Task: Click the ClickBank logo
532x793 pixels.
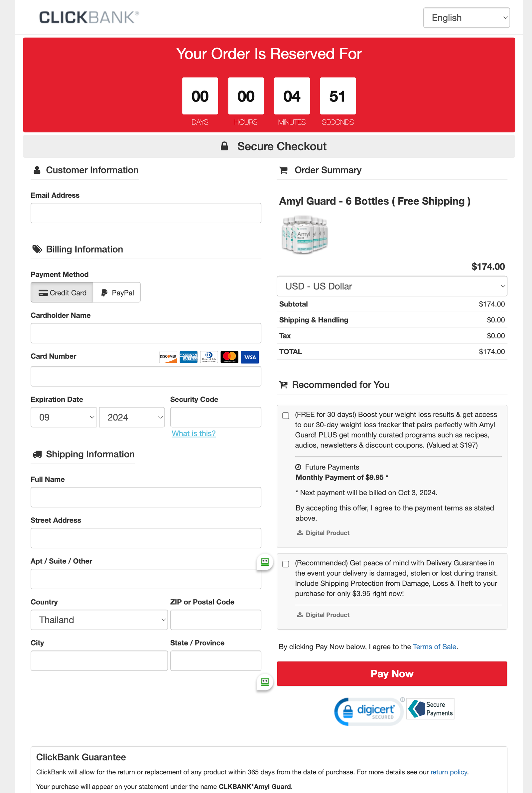Action: coord(89,17)
